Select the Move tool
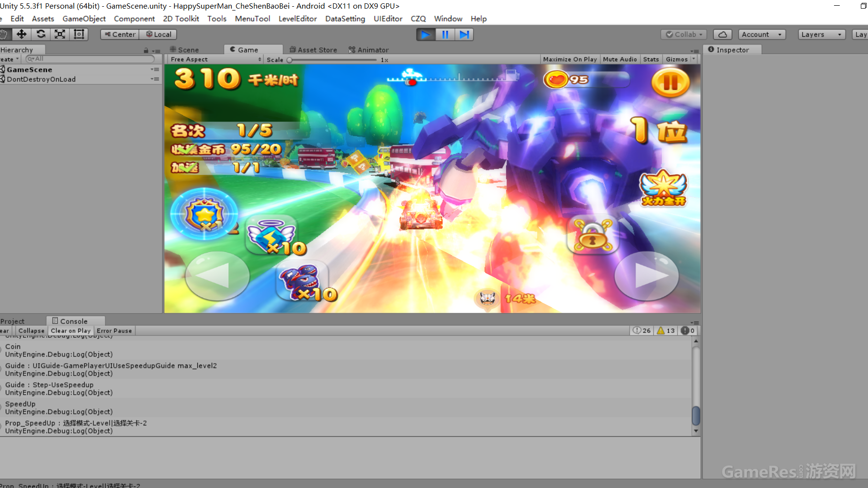Screen dimensions: 868x488 click(x=22, y=34)
